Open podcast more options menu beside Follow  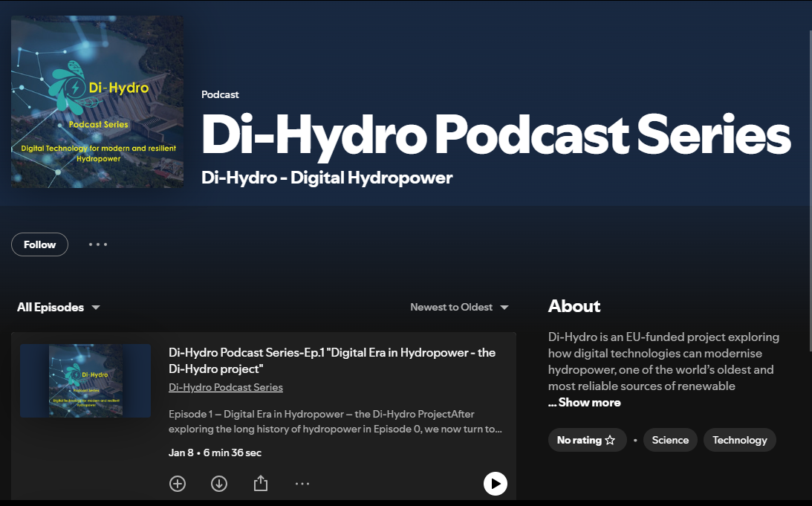[x=98, y=244]
